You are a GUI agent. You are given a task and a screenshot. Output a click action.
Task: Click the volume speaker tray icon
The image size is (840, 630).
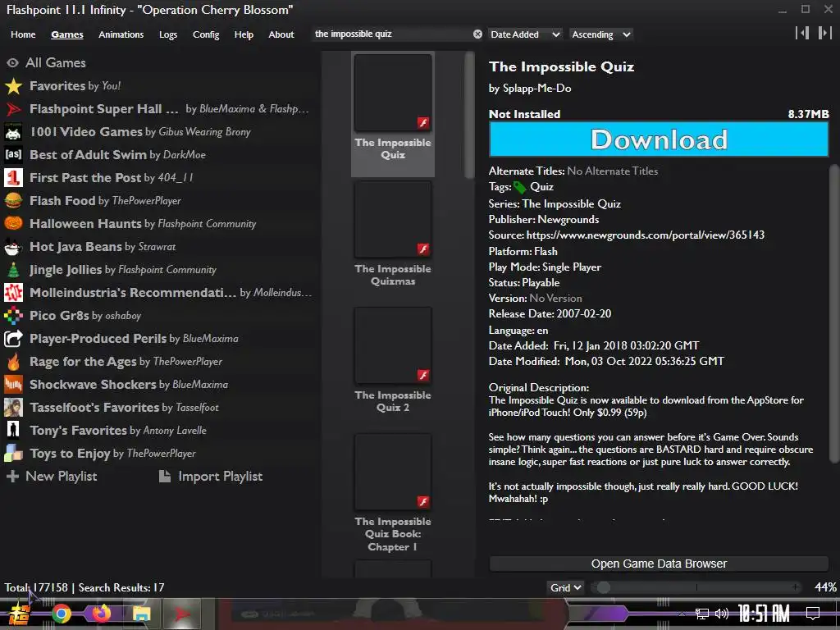tap(722, 614)
